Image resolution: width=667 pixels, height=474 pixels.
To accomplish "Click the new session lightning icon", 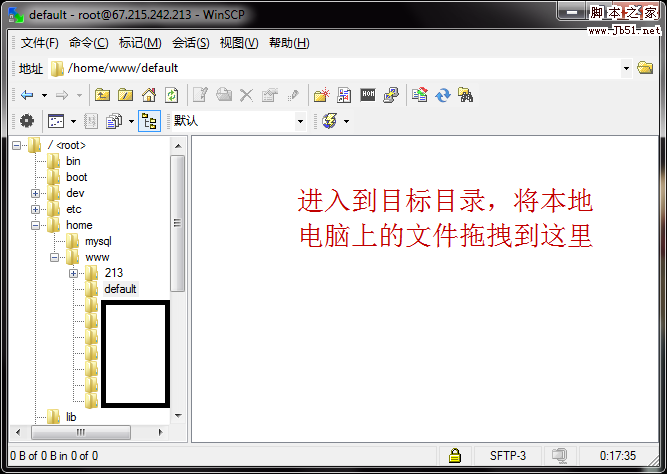I will point(329,121).
